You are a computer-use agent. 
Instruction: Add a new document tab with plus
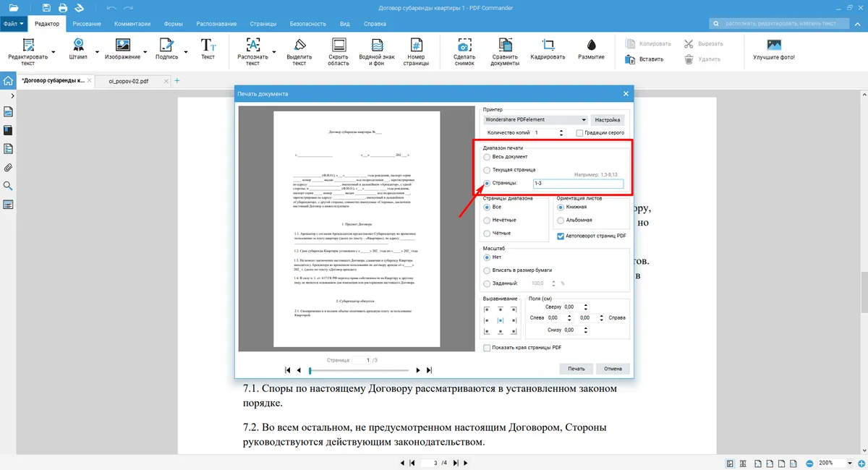(177, 80)
